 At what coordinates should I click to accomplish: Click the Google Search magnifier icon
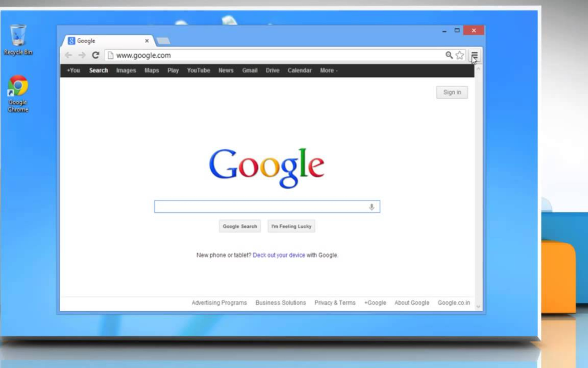tap(448, 55)
